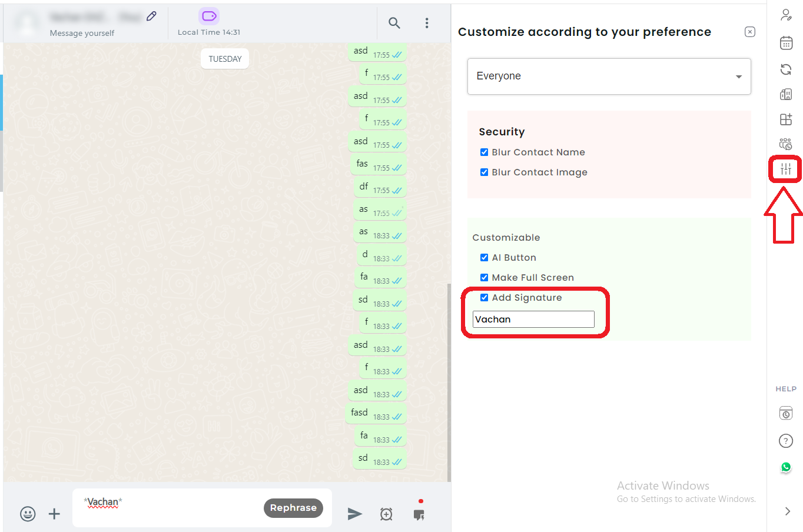This screenshot has height=532, width=803.
Task: Click the Customizable section heading
Action: [x=506, y=238]
